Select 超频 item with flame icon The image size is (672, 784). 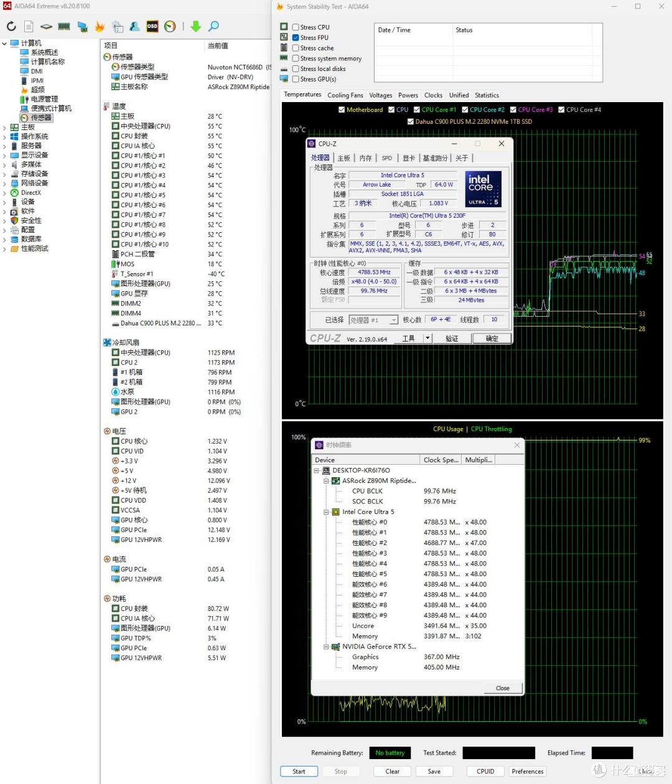tap(37, 90)
